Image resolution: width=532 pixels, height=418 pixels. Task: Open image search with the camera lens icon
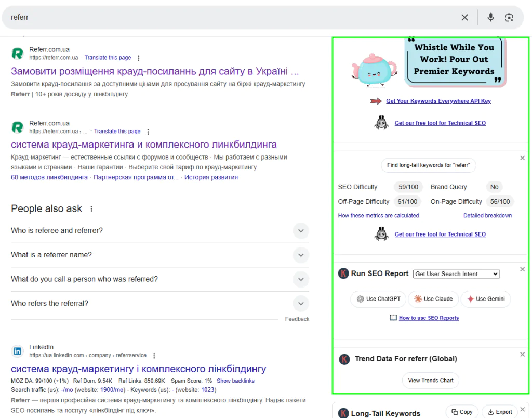(x=509, y=17)
